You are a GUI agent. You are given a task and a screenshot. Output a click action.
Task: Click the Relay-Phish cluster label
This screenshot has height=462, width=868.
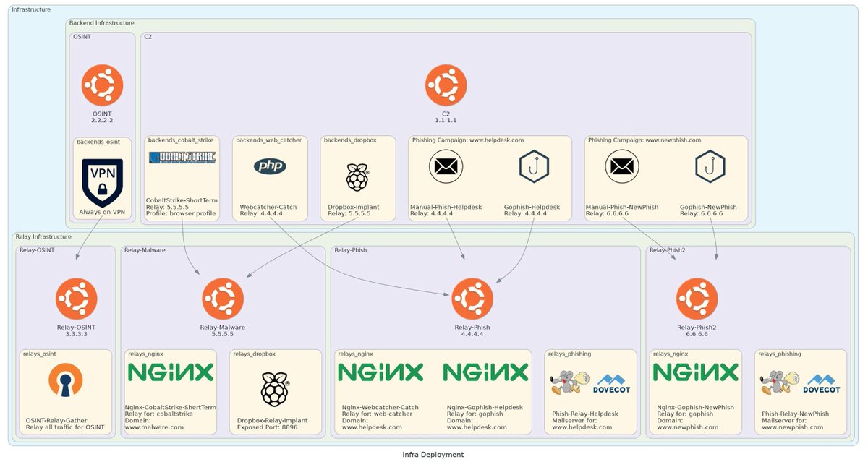pyautogui.click(x=351, y=250)
